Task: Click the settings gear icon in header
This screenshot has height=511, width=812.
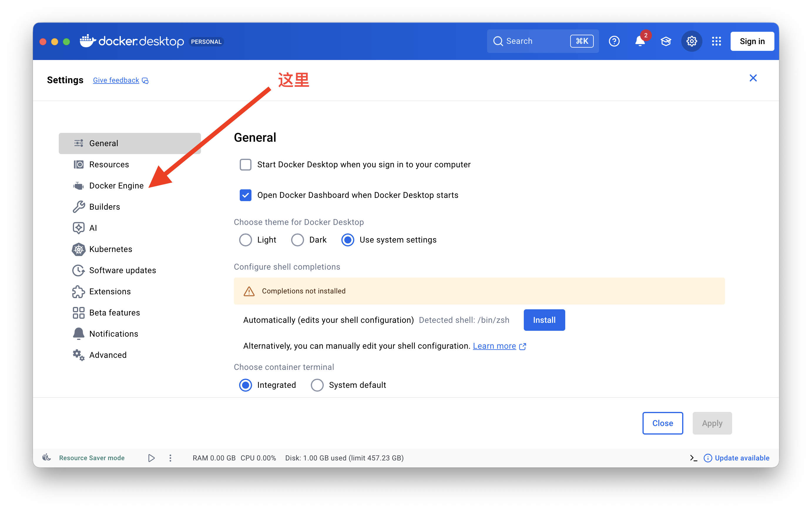Action: [691, 41]
